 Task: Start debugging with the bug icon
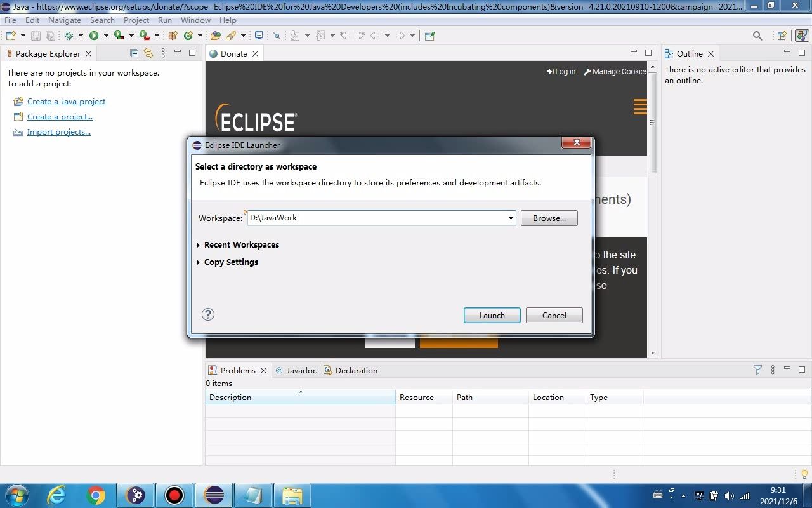tap(69, 36)
